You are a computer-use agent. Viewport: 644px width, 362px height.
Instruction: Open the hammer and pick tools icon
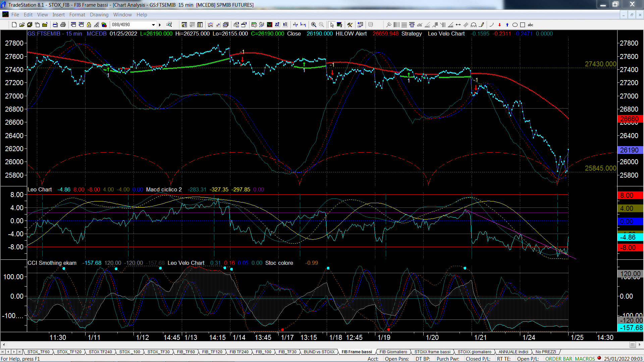[350, 25]
